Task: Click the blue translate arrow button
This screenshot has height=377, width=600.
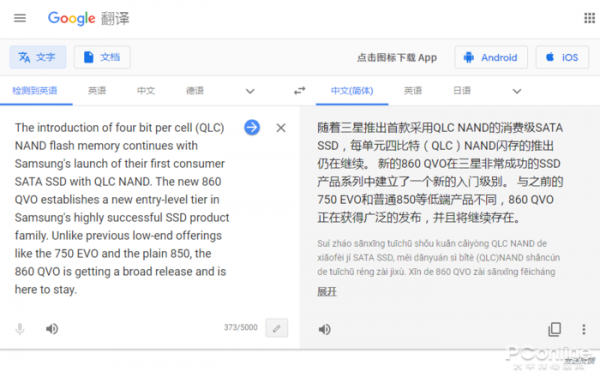Action: (252, 127)
